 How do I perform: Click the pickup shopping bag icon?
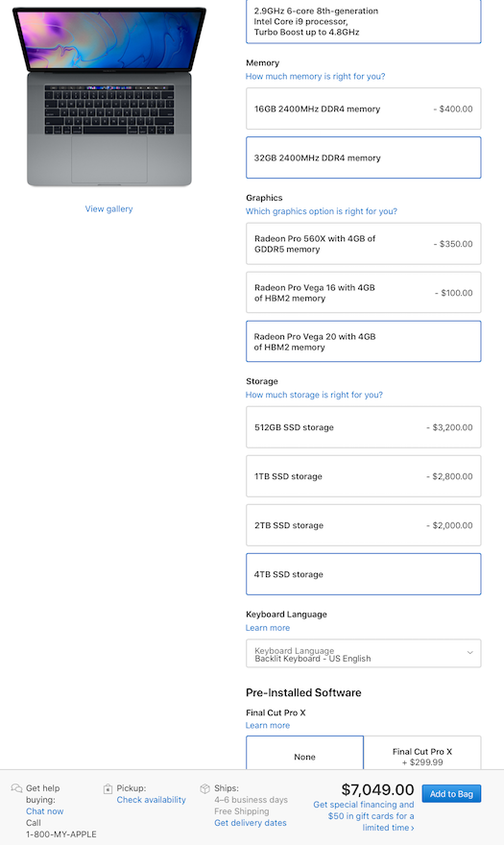point(108,789)
